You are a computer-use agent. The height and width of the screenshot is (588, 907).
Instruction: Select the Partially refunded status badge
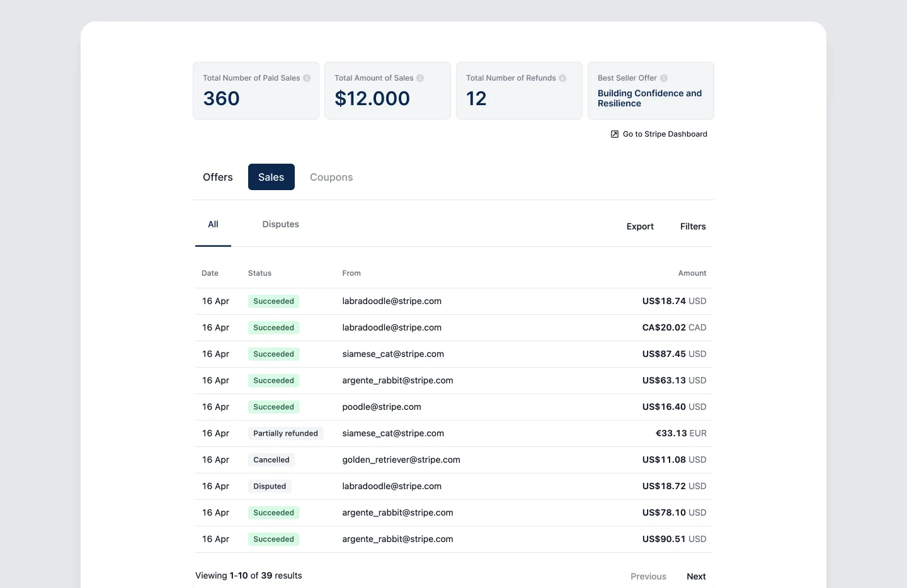click(285, 433)
